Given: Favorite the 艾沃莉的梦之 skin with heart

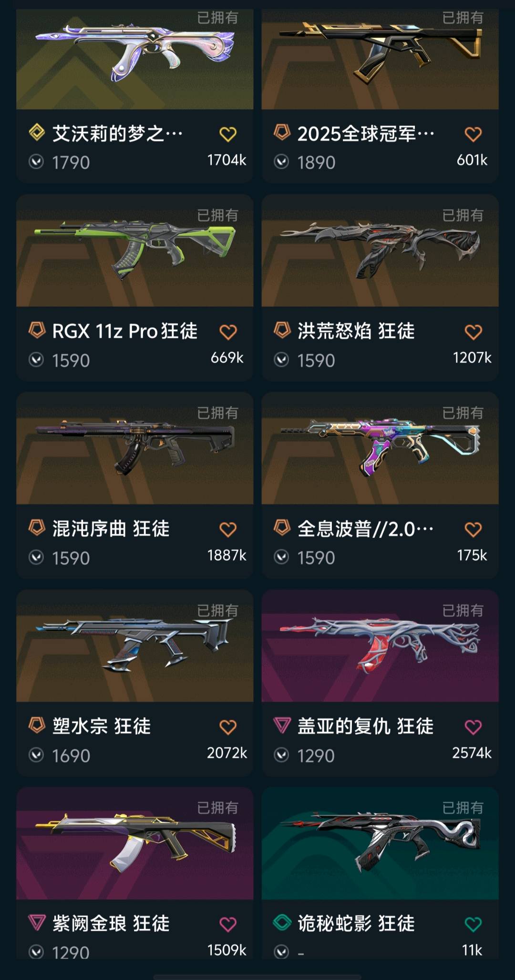Looking at the screenshot, I should click(x=228, y=134).
